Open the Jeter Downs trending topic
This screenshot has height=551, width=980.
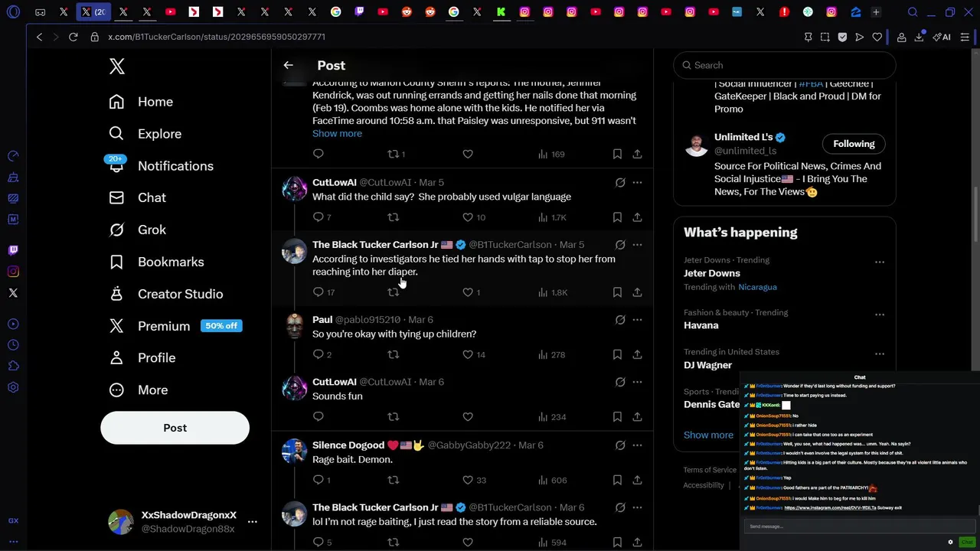pos(712,273)
